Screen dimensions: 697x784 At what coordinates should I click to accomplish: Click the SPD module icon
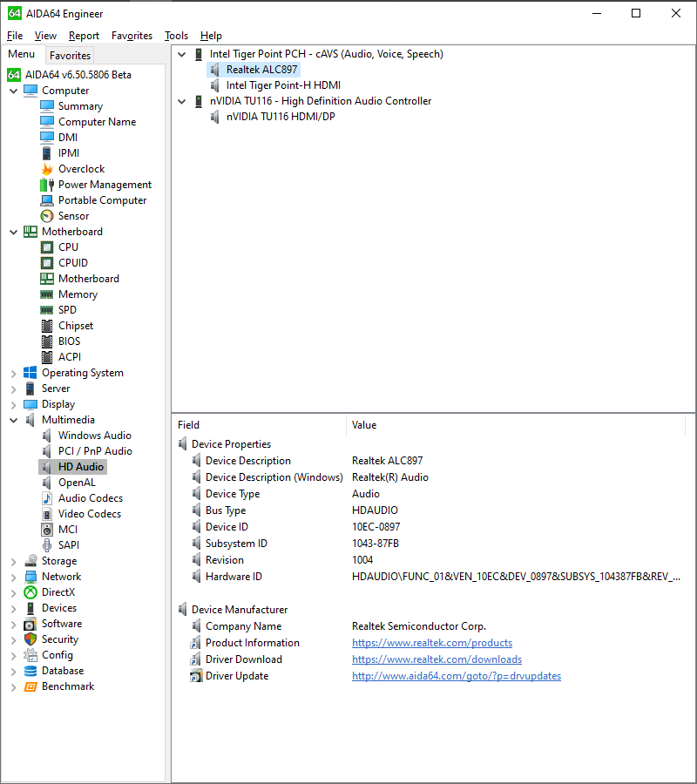tap(47, 310)
